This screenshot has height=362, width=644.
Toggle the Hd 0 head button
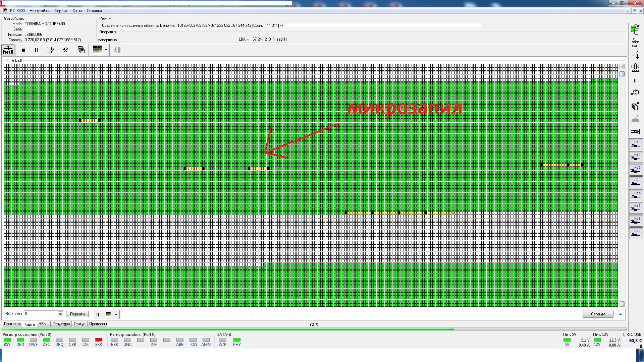(x=636, y=144)
